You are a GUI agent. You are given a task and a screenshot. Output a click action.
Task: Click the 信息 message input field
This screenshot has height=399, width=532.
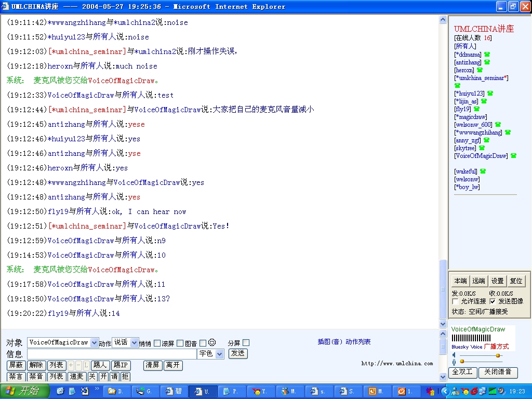pyautogui.click(x=112, y=354)
